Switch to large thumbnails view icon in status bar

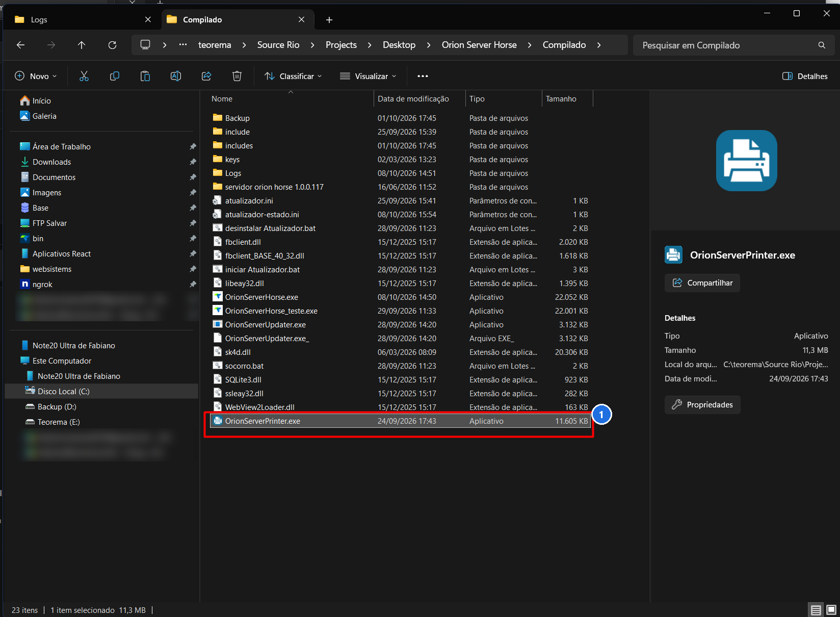pyautogui.click(x=831, y=610)
